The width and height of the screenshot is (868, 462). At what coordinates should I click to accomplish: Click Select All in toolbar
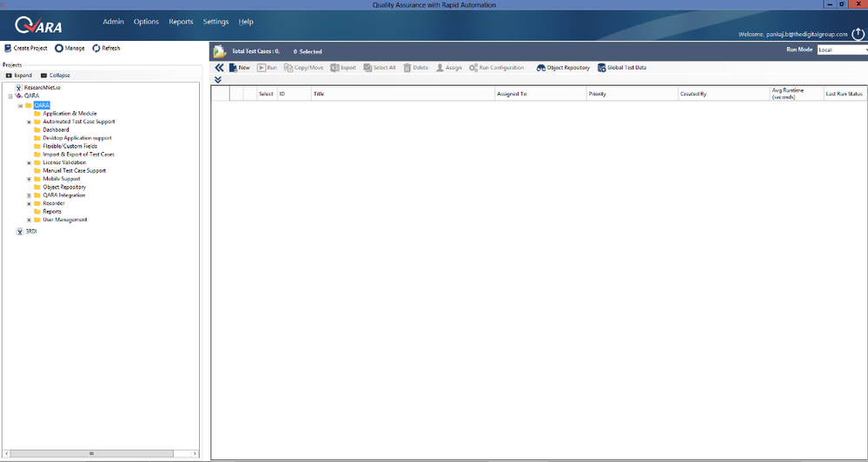pos(380,68)
